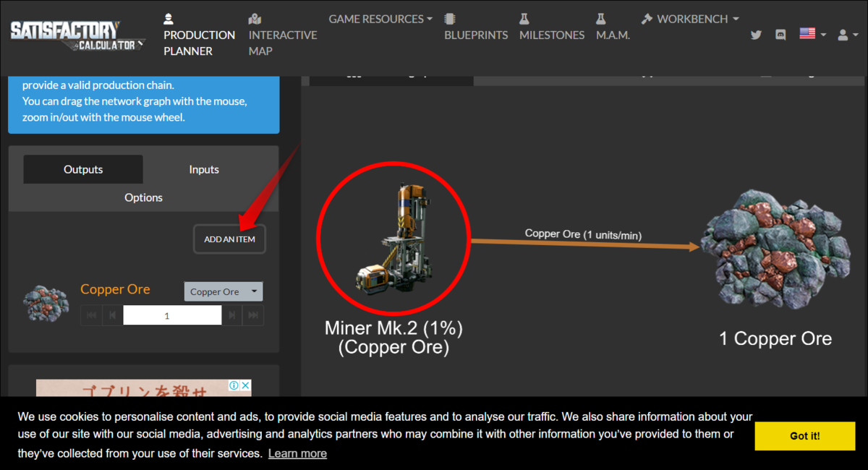Image resolution: width=868 pixels, height=470 pixels.
Task: Open the language flag dropdown
Action: 812,34
